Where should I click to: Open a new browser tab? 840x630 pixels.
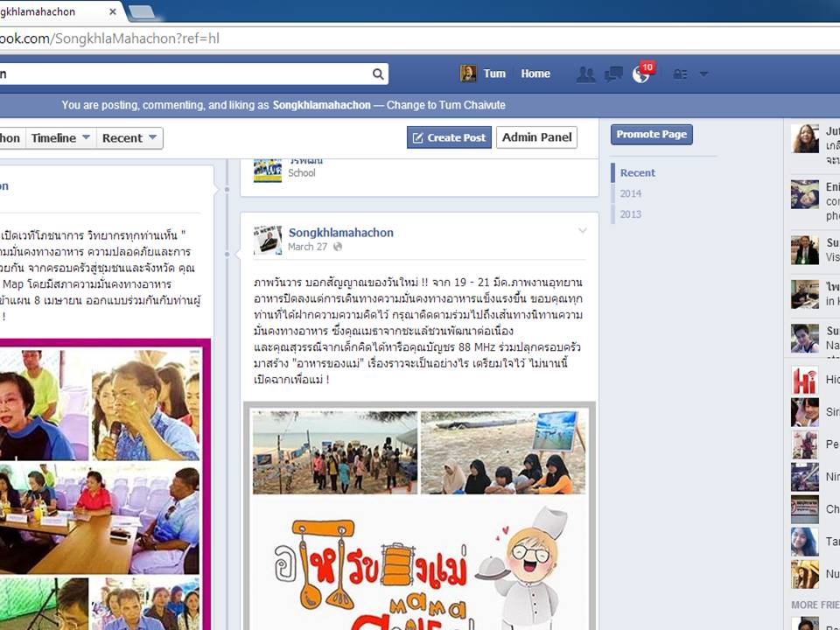point(142,11)
